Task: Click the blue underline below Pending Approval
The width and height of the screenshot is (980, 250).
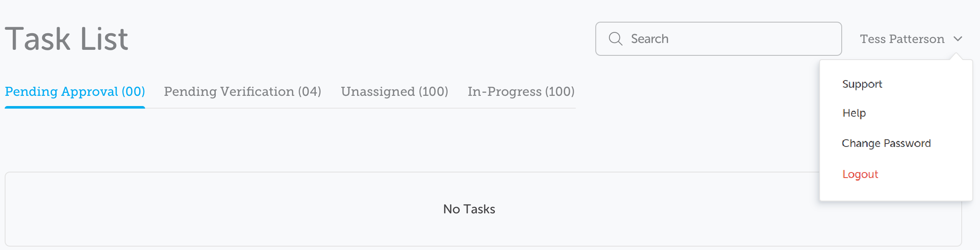Action: pos(75,107)
